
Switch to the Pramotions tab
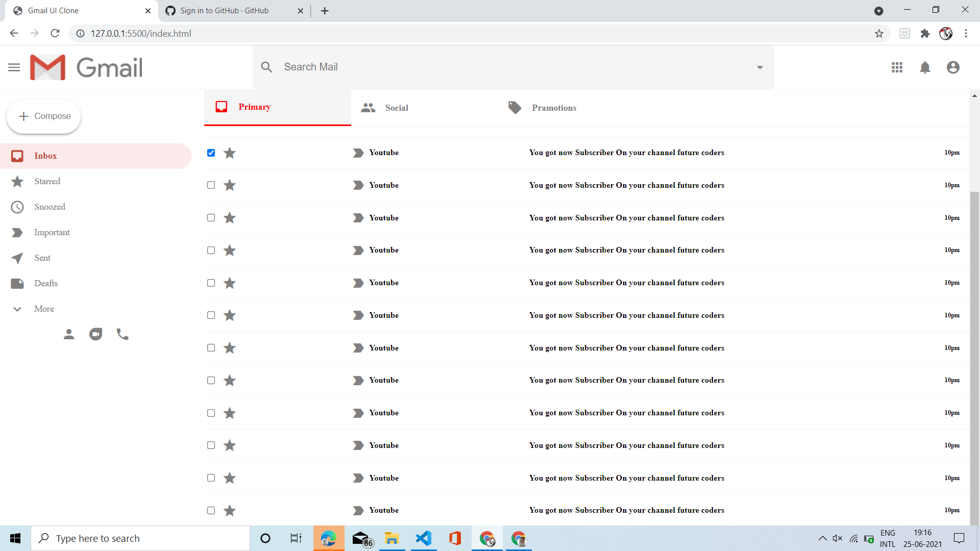[x=554, y=108]
